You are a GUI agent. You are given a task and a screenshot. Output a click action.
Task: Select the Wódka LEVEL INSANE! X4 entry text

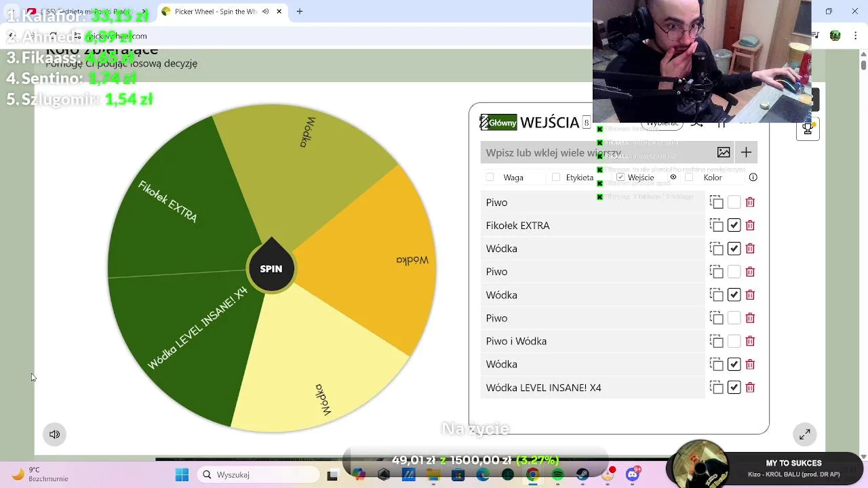pos(543,388)
